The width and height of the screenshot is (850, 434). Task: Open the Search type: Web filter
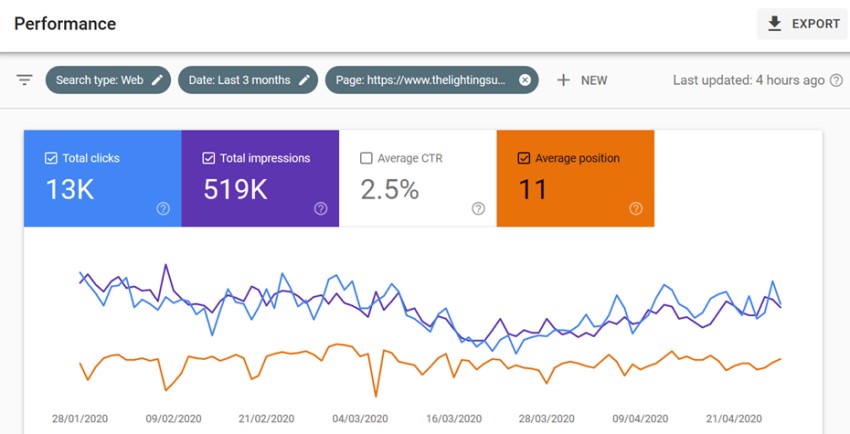click(x=99, y=80)
